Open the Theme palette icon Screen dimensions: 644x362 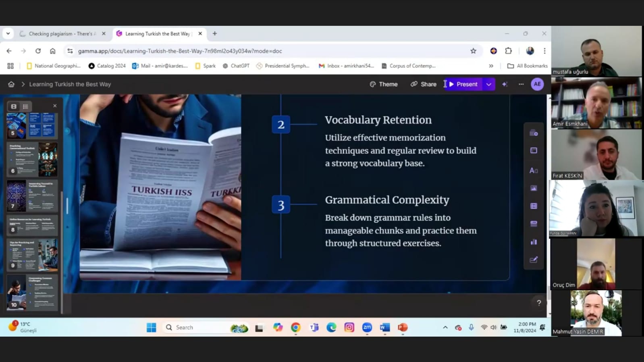[x=373, y=84]
